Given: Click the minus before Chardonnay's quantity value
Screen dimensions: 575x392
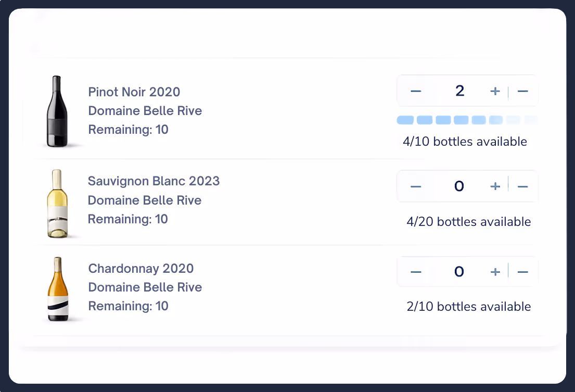Looking at the screenshot, I should tap(415, 272).
